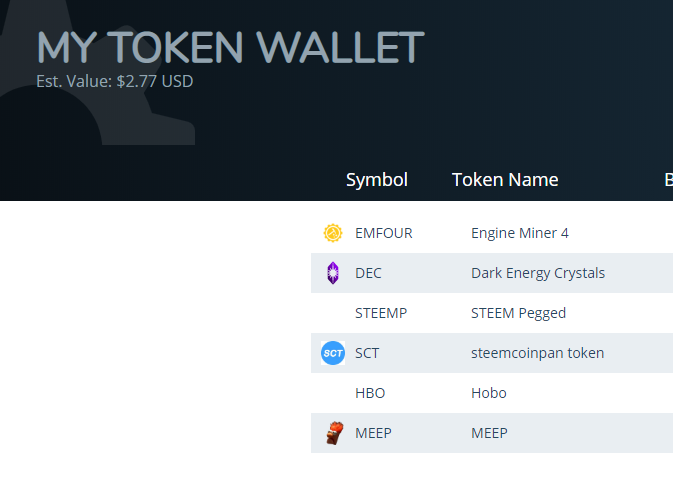
Task: Click the purple DEC crystal icon
Action: coord(333,273)
